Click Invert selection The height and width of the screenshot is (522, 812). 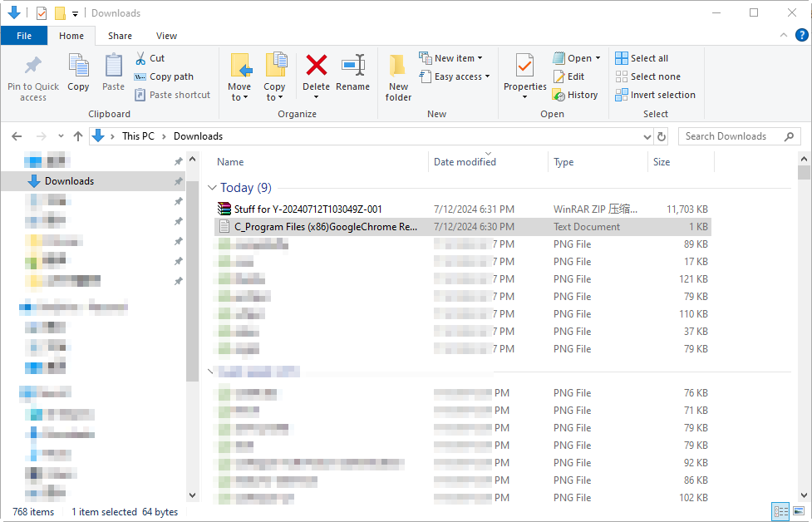[x=655, y=95]
